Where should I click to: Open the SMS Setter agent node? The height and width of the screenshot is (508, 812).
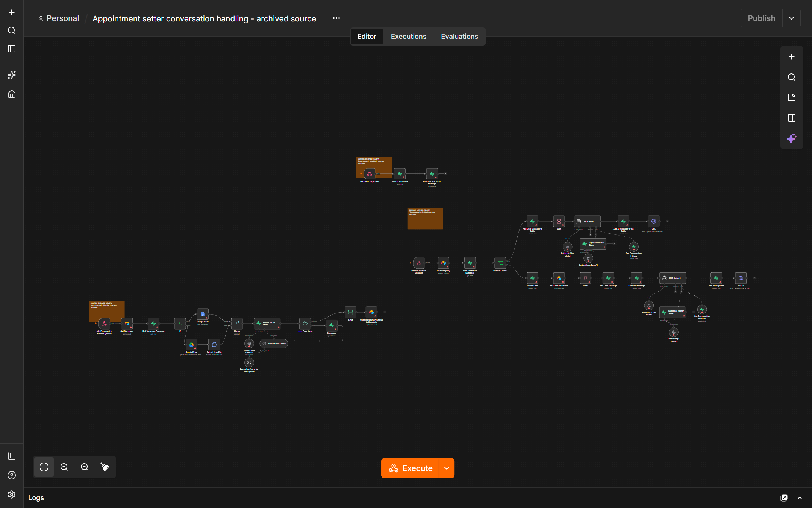587,221
